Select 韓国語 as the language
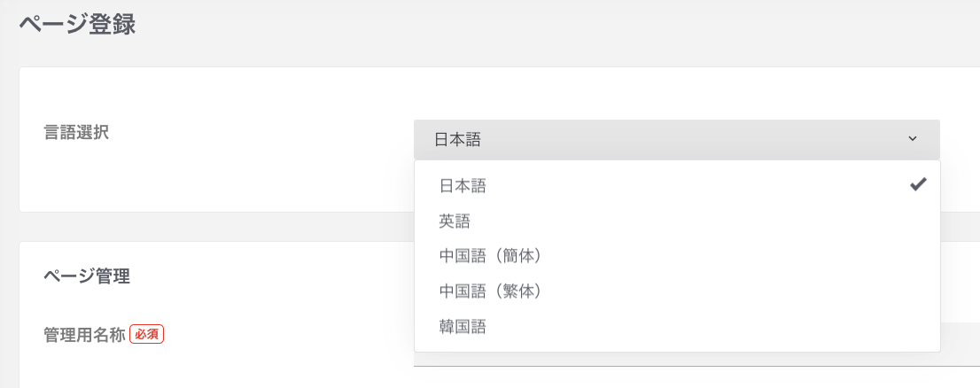The height and width of the screenshot is (388, 980). [463, 327]
